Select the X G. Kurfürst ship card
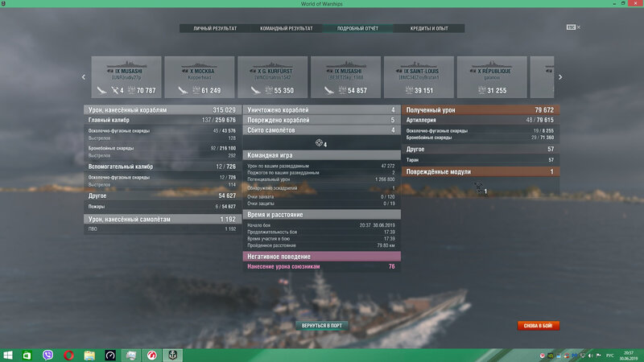Image resolution: width=644 pixels, height=362 pixels. point(272,77)
